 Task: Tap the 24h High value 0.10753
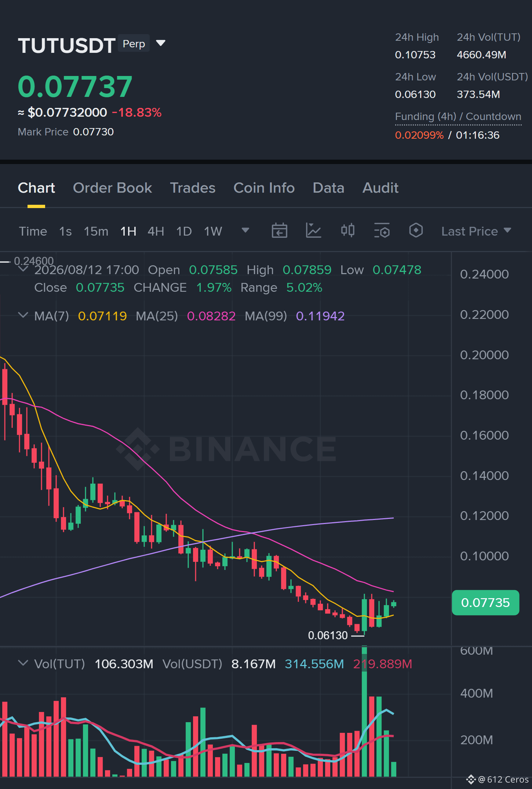click(x=415, y=55)
